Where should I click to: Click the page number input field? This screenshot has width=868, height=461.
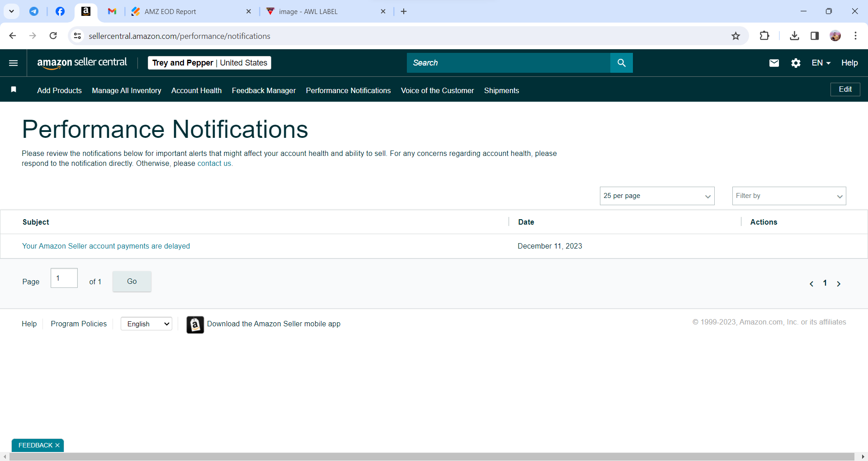tap(64, 278)
